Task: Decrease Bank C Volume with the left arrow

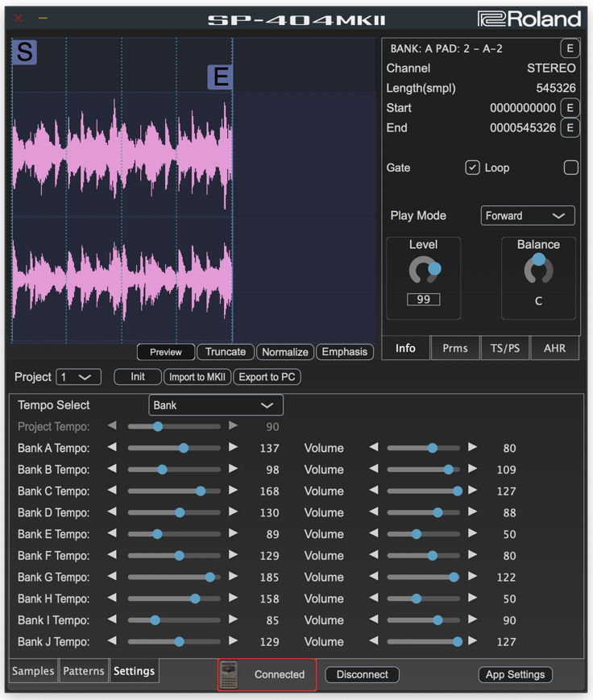Action: (x=374, y=491)
